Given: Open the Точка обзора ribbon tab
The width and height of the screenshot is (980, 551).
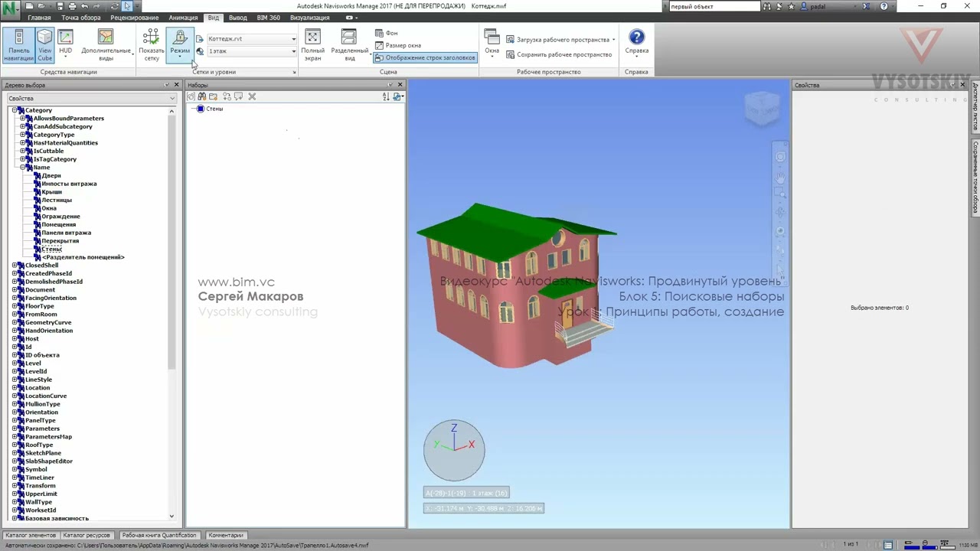Looking at the screenshot, I should click(x=80, y=18).
